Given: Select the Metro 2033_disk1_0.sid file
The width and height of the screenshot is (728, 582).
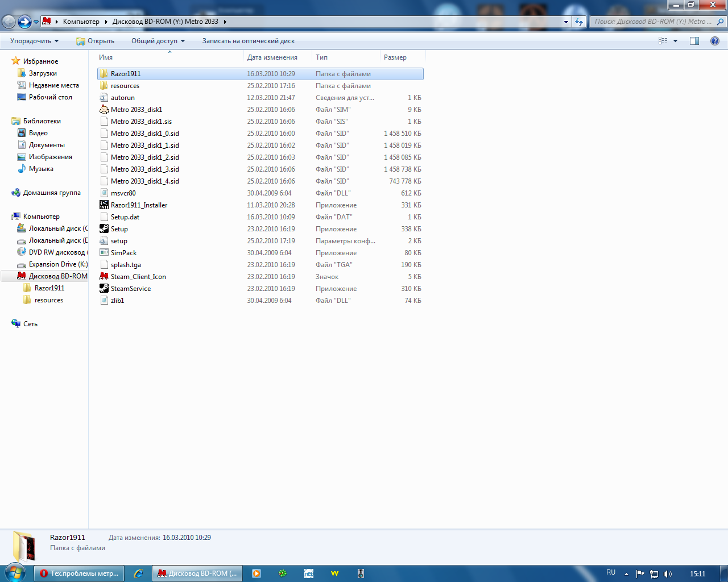Looking at the screenshot, I should (144, 134).
